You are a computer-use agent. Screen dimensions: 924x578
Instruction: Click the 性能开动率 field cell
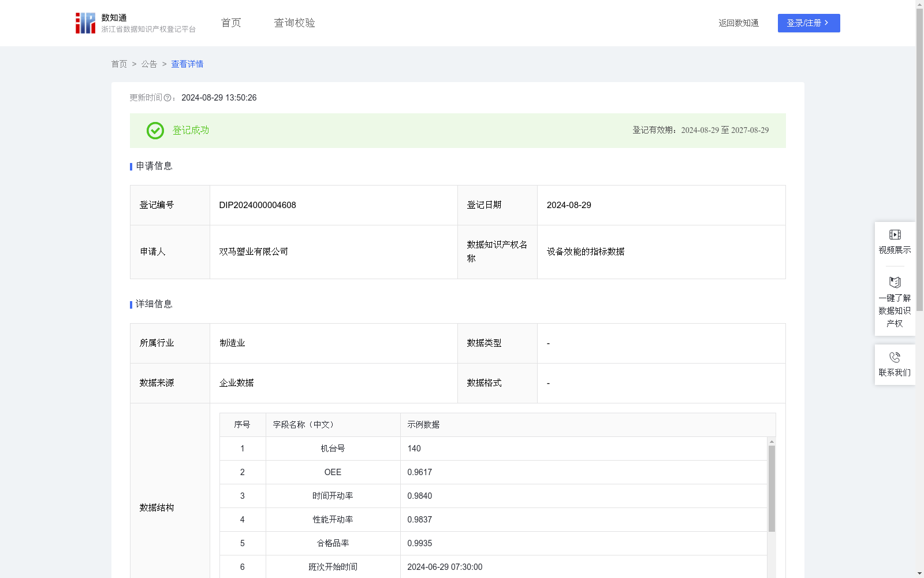click(333, 520)
